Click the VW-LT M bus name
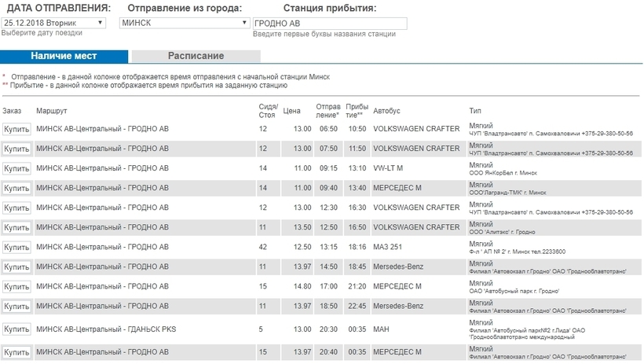This screenshot has width=644, height=364. click(388, 168)
